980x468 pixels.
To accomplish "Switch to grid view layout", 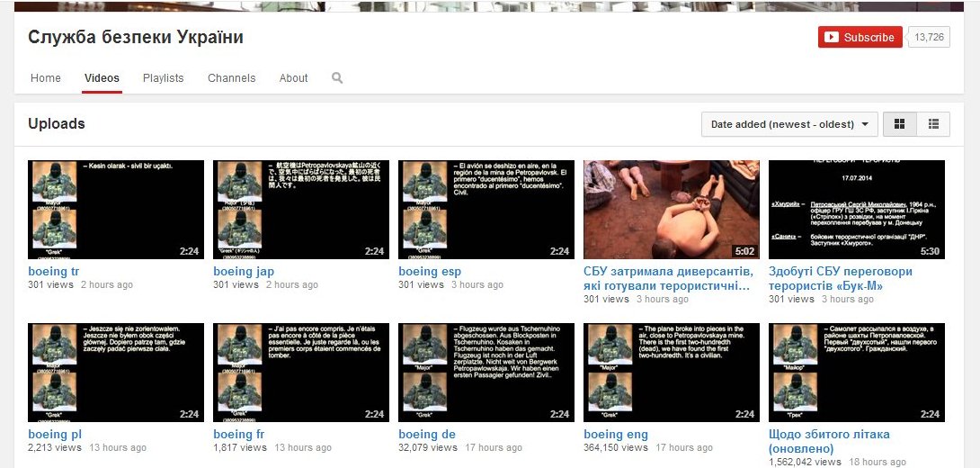I will tap(899, 124).
